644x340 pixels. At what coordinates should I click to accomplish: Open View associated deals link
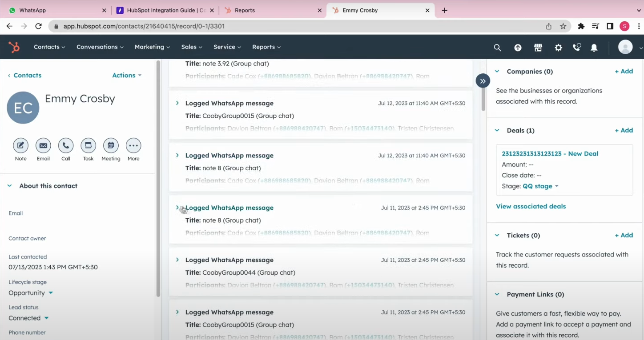click(531, 206)
